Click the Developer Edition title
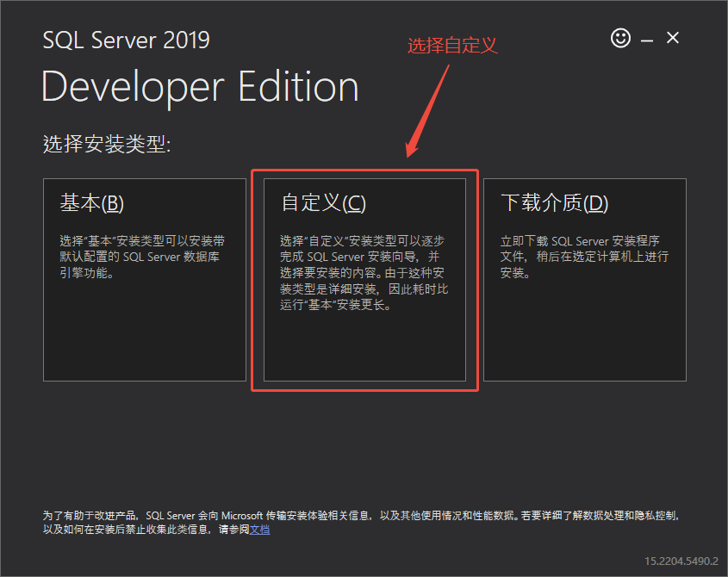The width and height of the screenshot is (728, 577). pyautogui.click(x=200, y=87)
